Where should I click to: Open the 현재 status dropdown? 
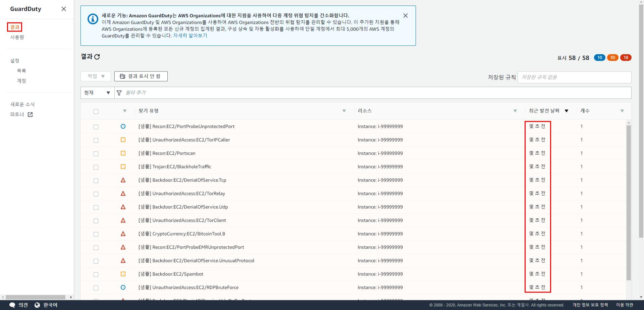point(97,93)
